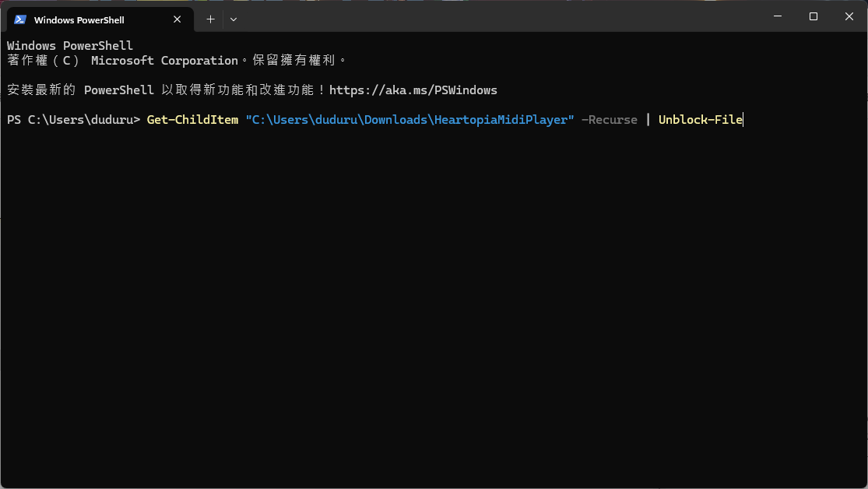Click the Microsoft Corporation copyright line

coord(176,61)
